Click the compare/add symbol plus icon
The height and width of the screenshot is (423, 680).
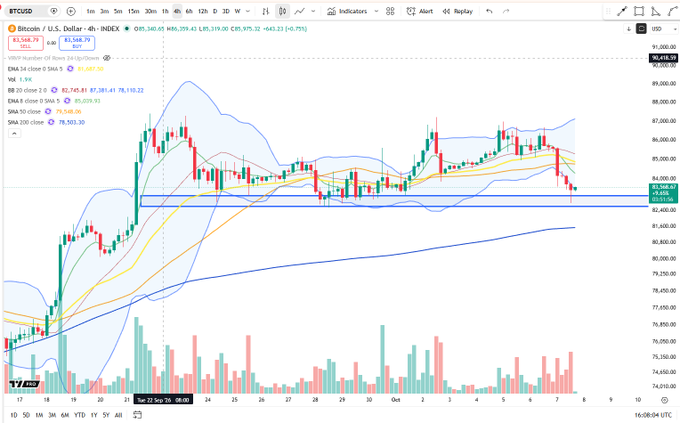point(71,11)
